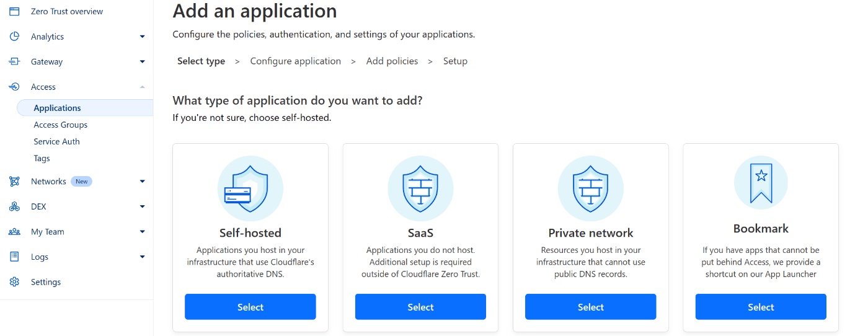Click the Logs document icon
This screenshot has width=868, height=336.
14,257
